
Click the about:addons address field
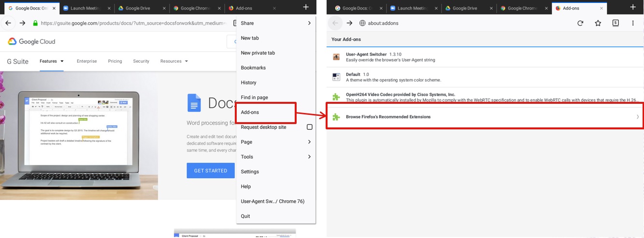(x=464, y=23)
